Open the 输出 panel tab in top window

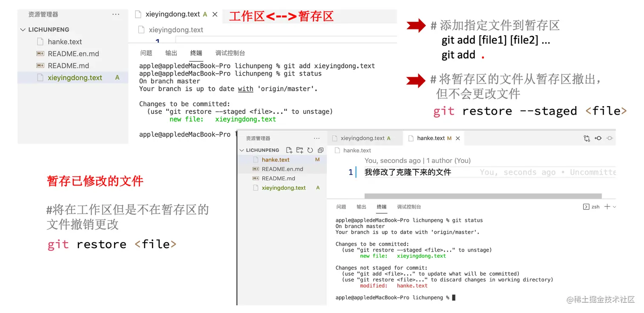[171, 53]
